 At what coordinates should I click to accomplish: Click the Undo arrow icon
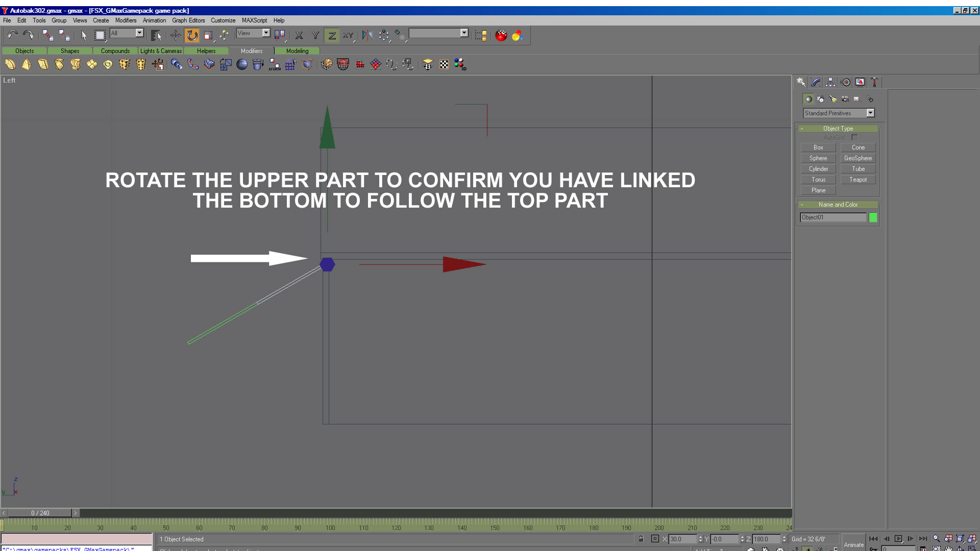coord(12,35)
